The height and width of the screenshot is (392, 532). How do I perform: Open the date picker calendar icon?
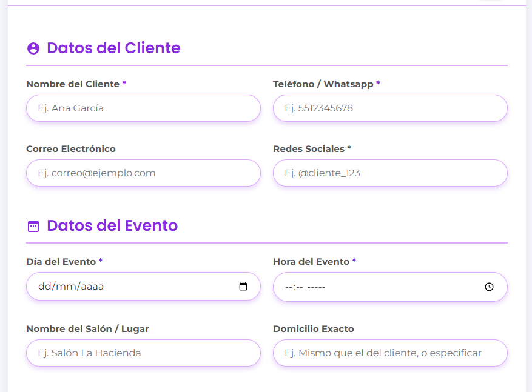coord(243,287)
